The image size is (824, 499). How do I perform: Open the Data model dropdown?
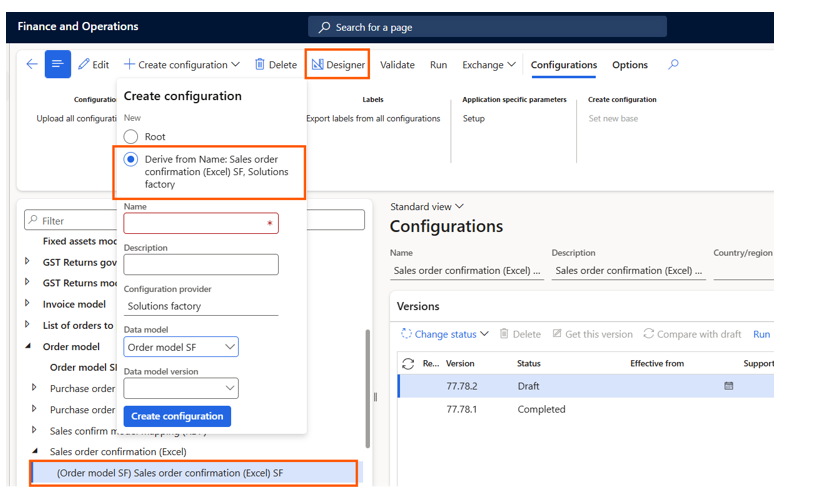pyautogui.click(x=181, y=347)
